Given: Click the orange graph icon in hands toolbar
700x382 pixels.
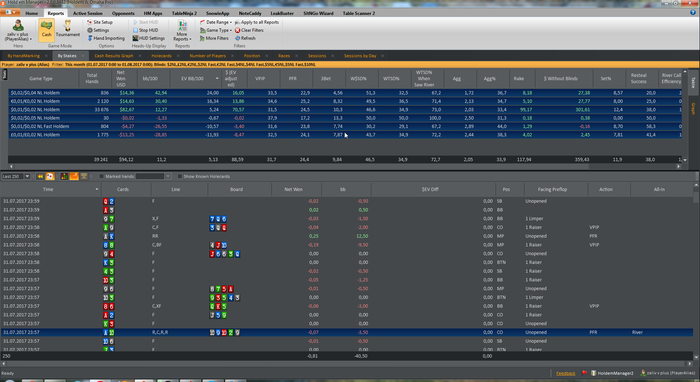Looking at the screenshot, I should 74,176.
